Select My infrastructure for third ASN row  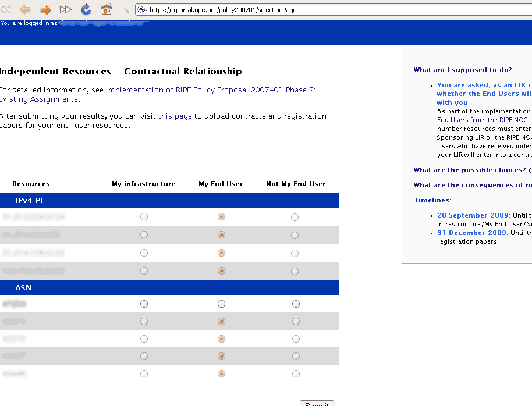coord(144,339)
